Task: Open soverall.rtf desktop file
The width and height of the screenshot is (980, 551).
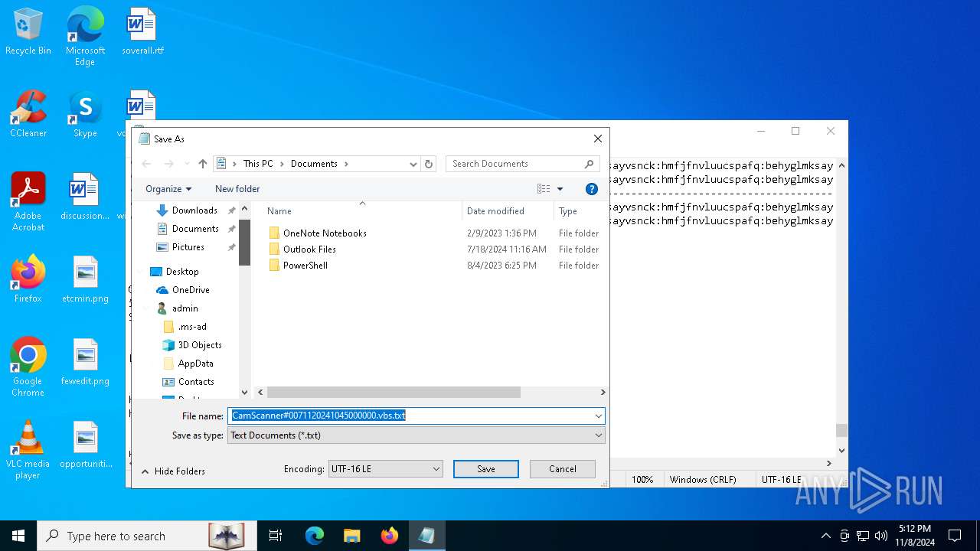Action: pos(142,32)
